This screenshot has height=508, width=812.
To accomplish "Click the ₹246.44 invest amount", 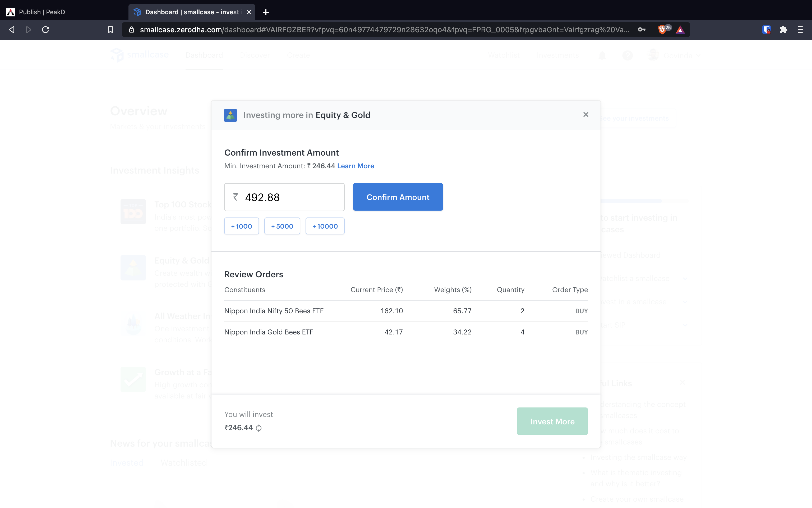I will coord(239,428).
